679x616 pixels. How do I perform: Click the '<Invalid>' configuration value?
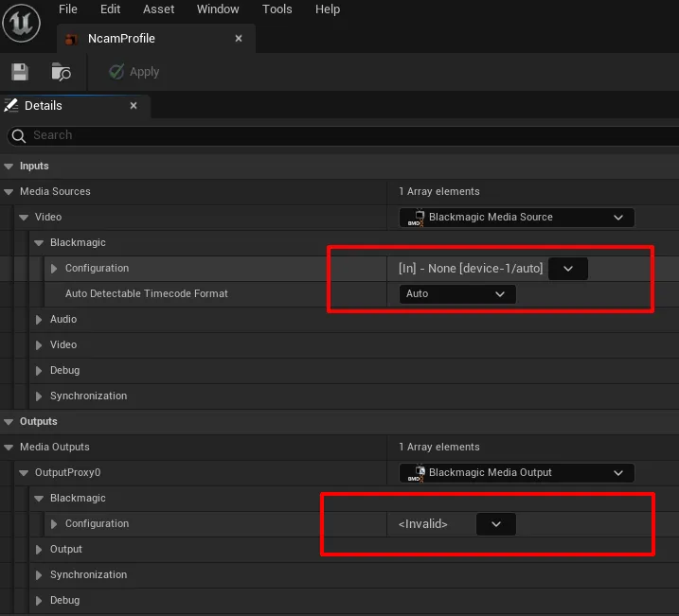click(x=423, y=524)
